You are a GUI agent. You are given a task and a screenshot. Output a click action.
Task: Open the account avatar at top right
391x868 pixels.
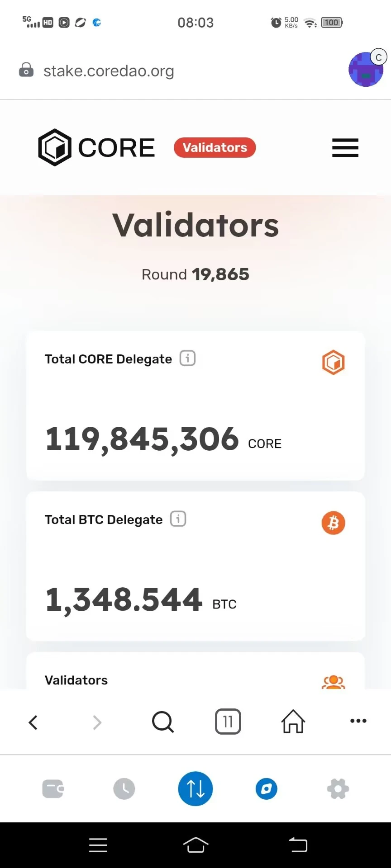tap(366, 69)
